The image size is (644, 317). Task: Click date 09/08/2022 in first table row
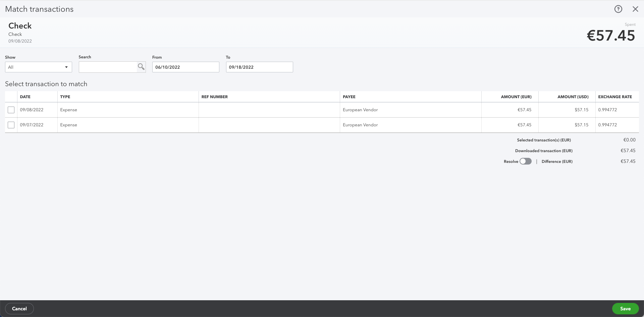click(32, 110)
